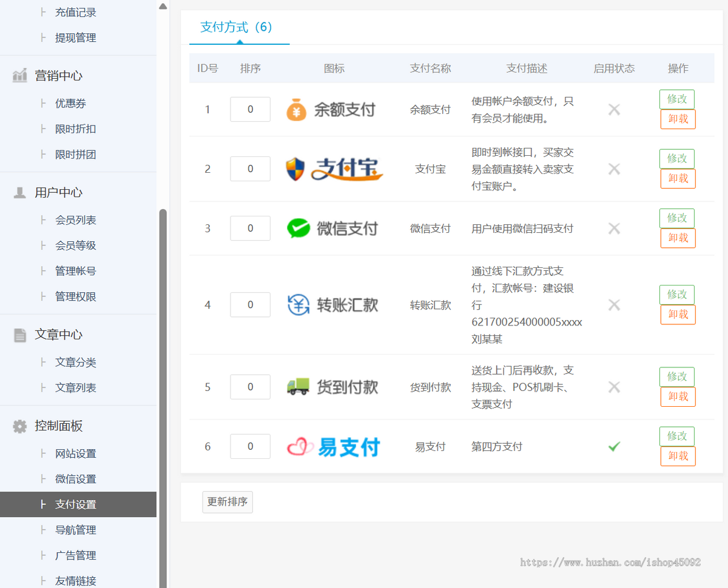Toggle enabled status X for 货到付款
Viewport: 728px width, 588px height.
tap(614, 387)
